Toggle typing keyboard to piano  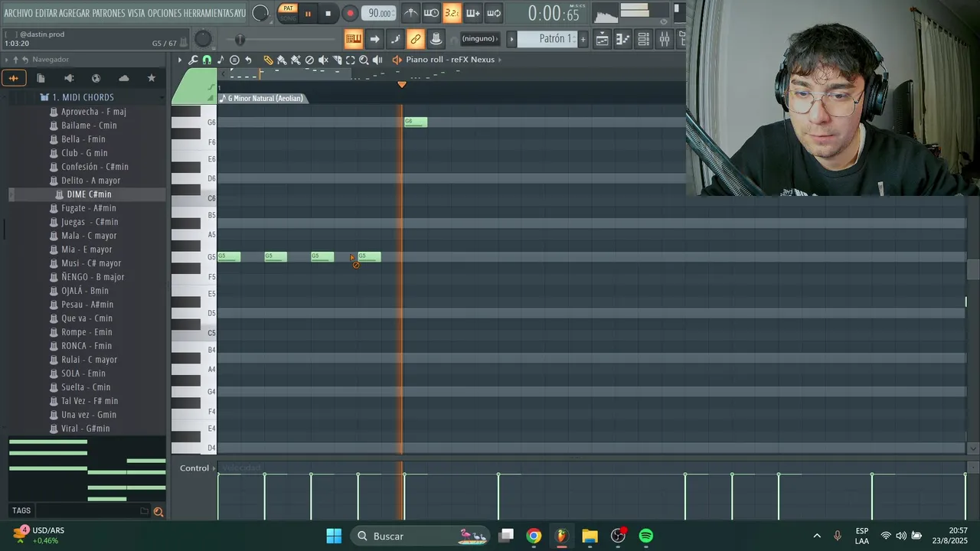[353, 39]
